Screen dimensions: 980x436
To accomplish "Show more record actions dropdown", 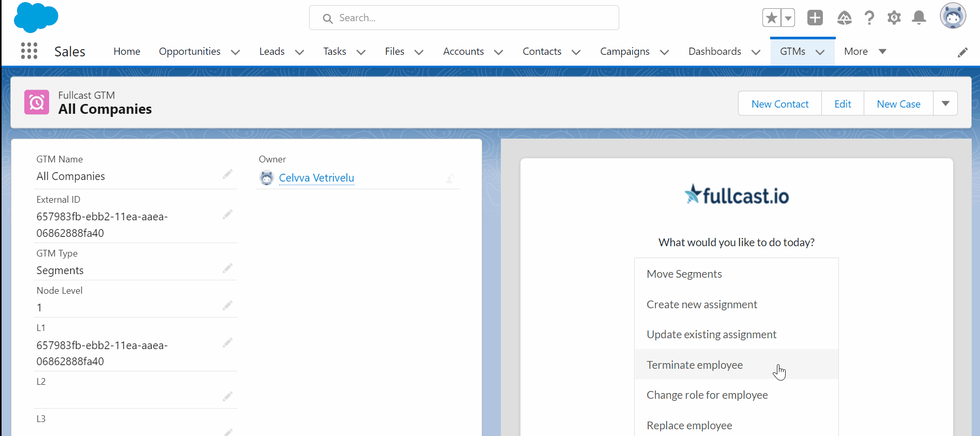I will pyautogui.click(x=945, y=103).
